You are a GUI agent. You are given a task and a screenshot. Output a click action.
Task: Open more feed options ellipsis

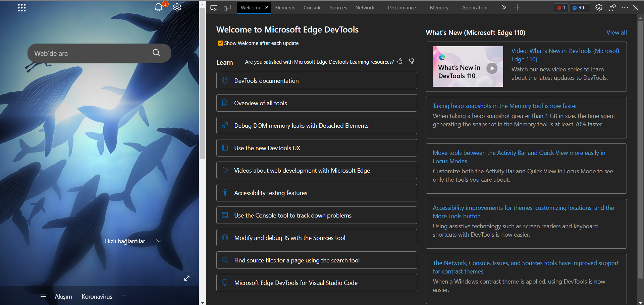coord(124,296)
